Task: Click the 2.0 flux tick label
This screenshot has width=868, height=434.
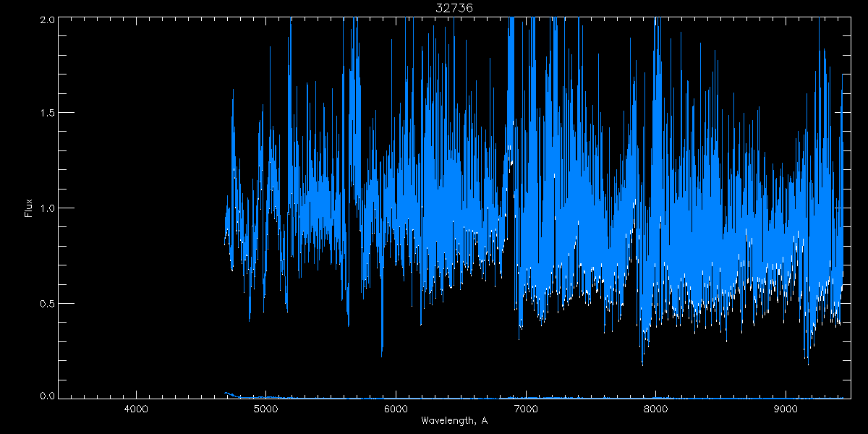Action: (x=47, y=20)
